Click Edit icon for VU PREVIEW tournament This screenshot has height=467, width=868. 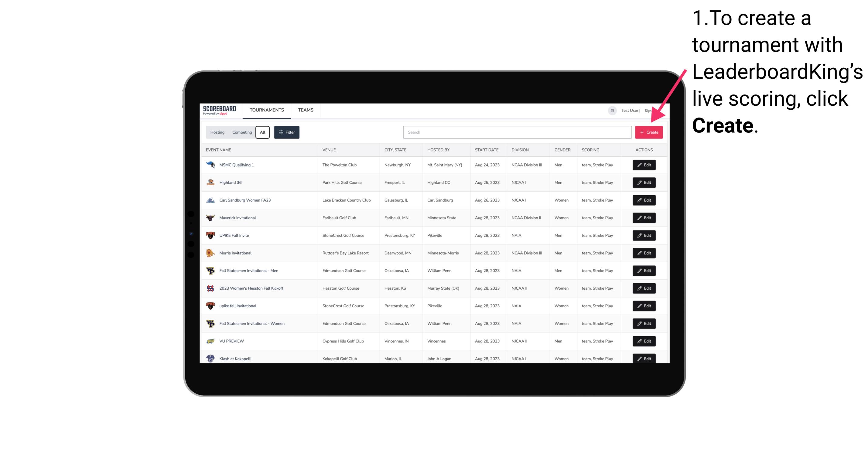644,341
